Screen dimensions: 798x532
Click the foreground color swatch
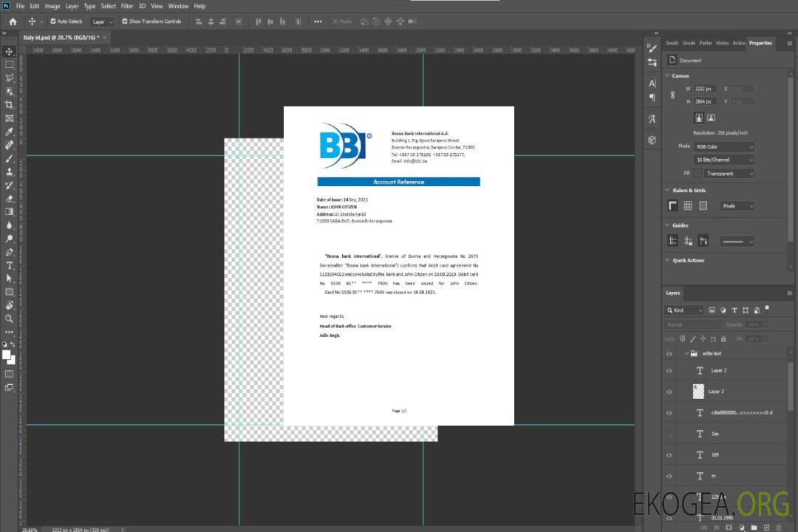pyautogui.click(x=7, y=355)
